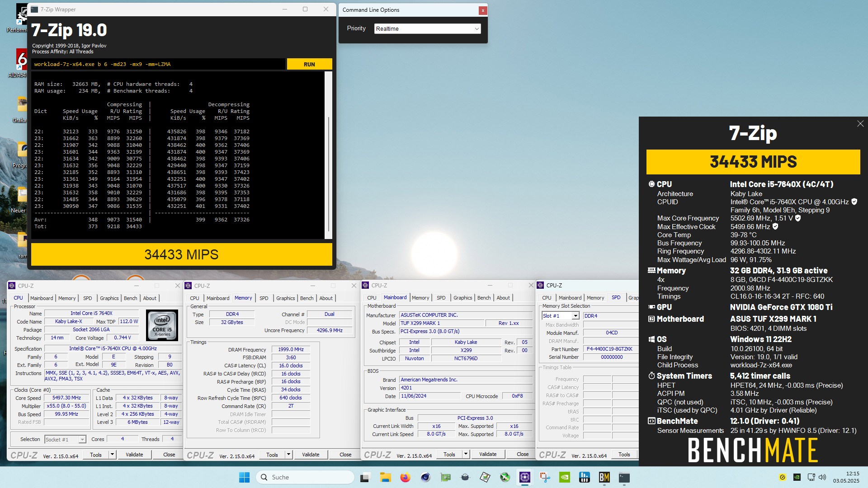The image size is (868, 488).
Task: Click Close in the CPU-Z Memory window
Action: [x=345, y=455]
